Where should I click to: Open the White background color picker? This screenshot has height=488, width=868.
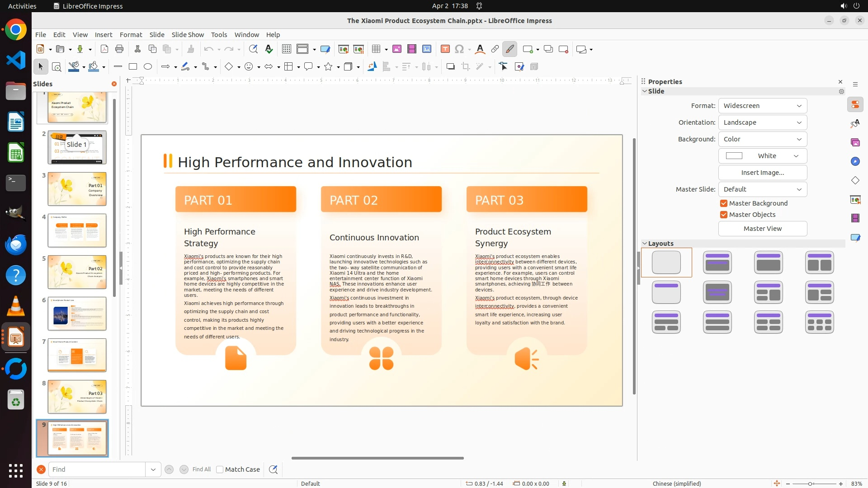762,156
